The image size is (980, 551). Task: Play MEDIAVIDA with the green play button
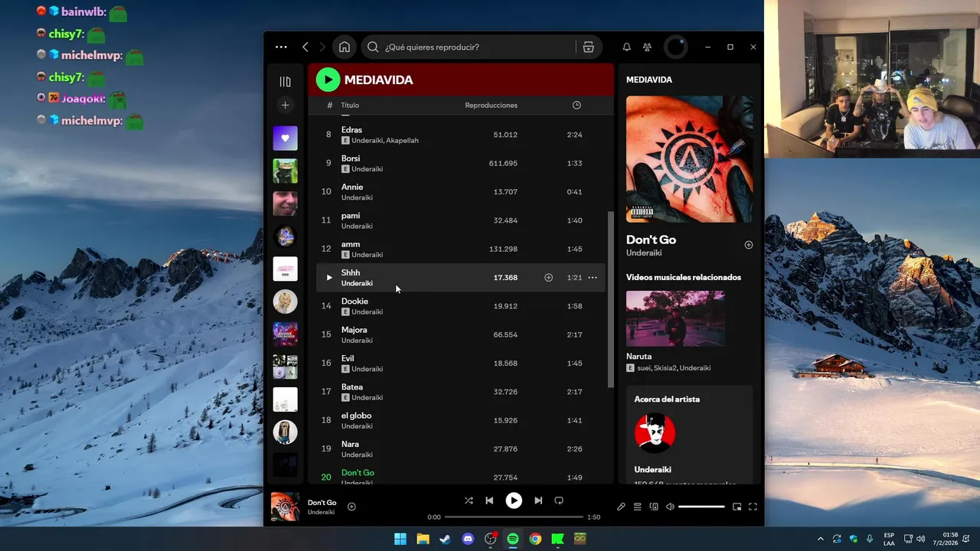click(x=328, y=80)
